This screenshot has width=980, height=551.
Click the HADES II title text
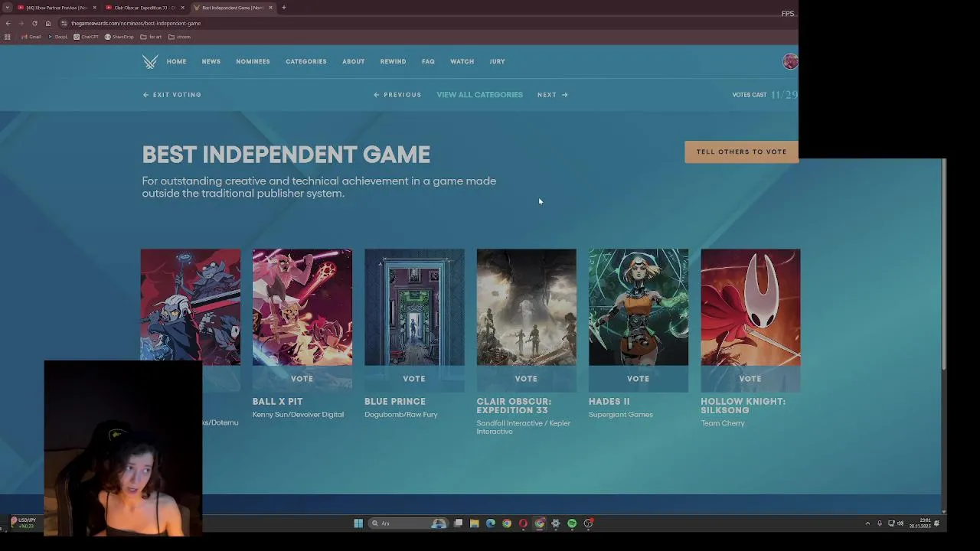(609, 402)
